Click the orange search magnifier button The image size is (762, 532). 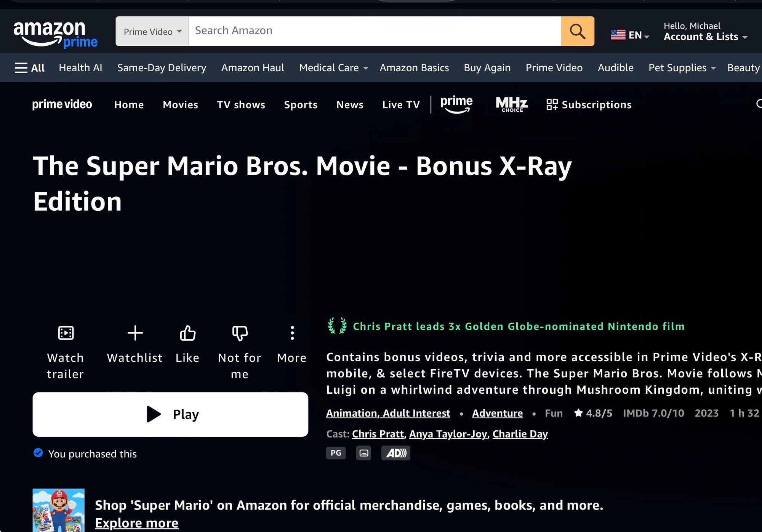coord(577,31)
